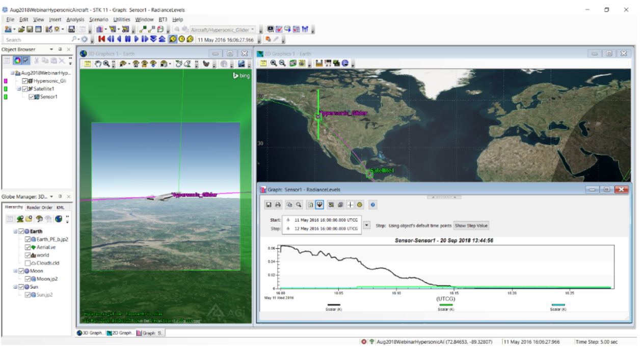Open the graph time interval dropdown arrow
Image resolution: width=644 pixels, height=347 pixels.
point(366,225)
